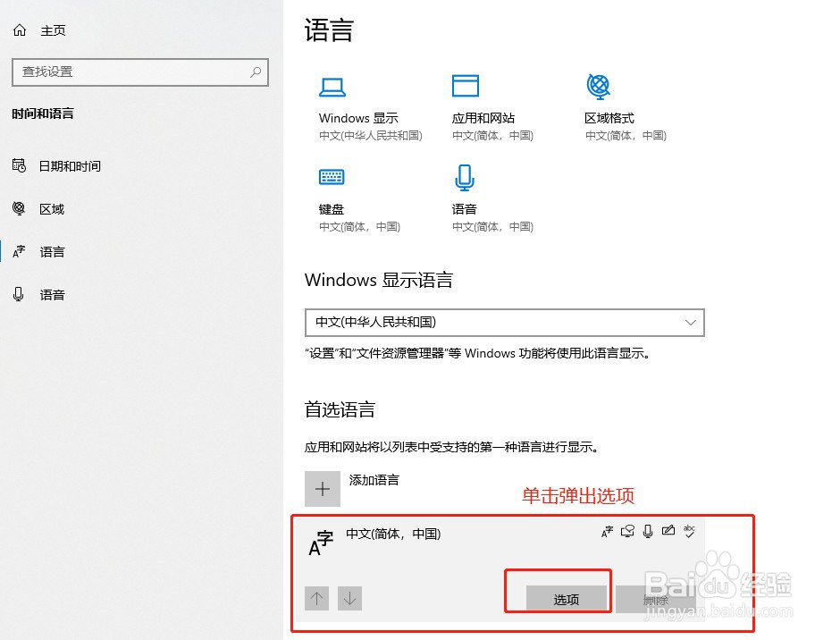Click the 首选语言 heading

coord(340,409)
